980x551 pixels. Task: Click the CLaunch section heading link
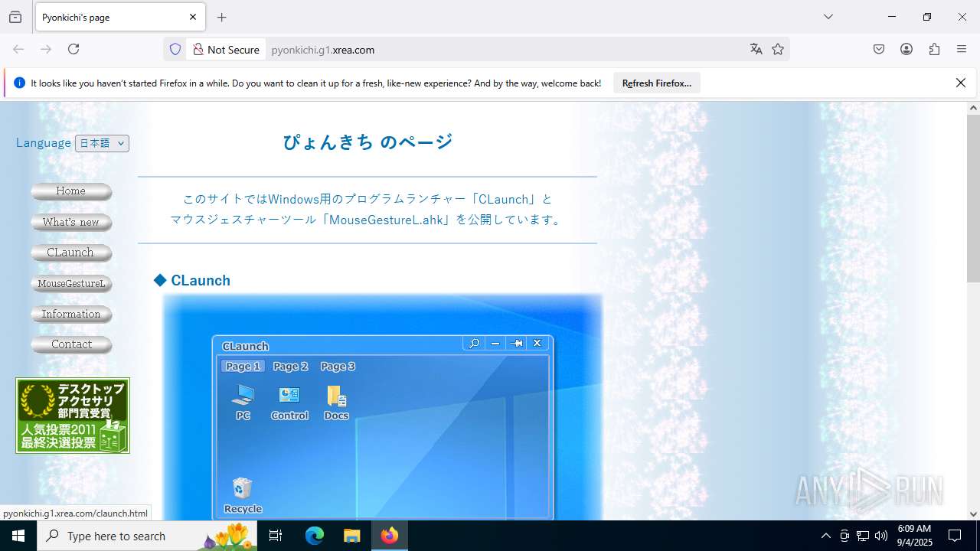[201, 280]
